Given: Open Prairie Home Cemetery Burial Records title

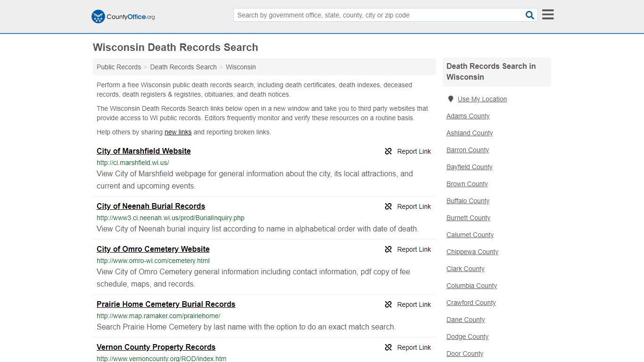Looking at the screenshot, I should (166, 304).
